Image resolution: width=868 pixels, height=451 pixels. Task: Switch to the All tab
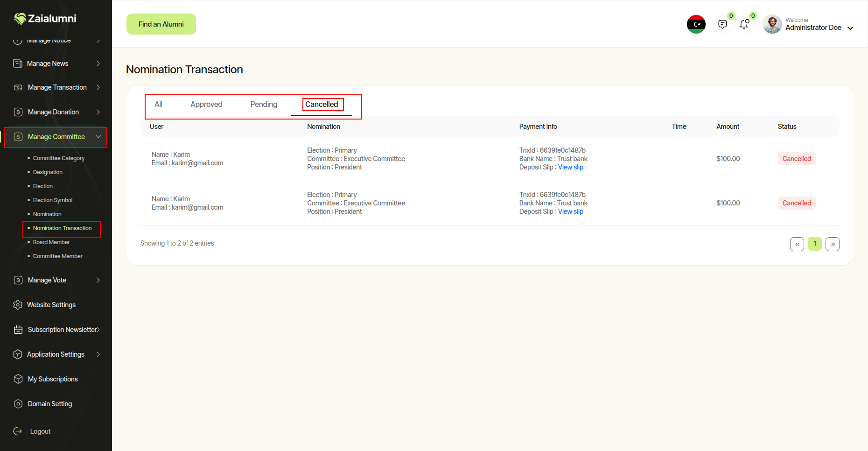[159, 105]
